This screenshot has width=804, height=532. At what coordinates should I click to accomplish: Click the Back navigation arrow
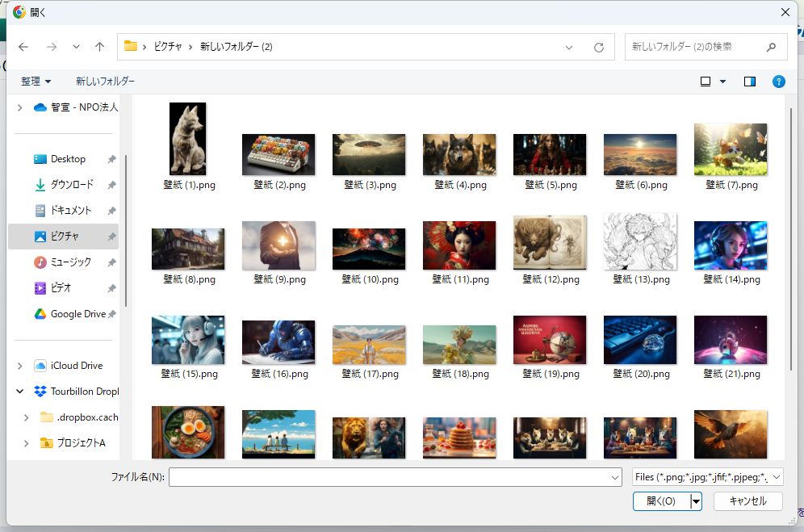coord(23,47)
